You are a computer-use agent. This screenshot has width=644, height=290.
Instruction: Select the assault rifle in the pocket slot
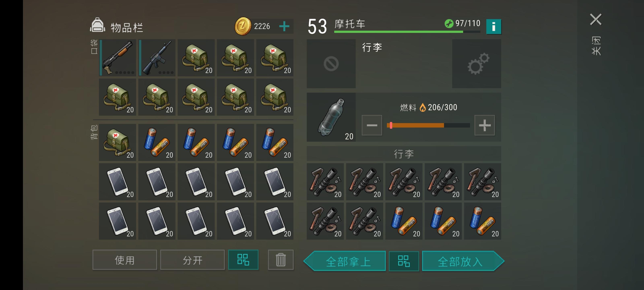coord(157,57)
